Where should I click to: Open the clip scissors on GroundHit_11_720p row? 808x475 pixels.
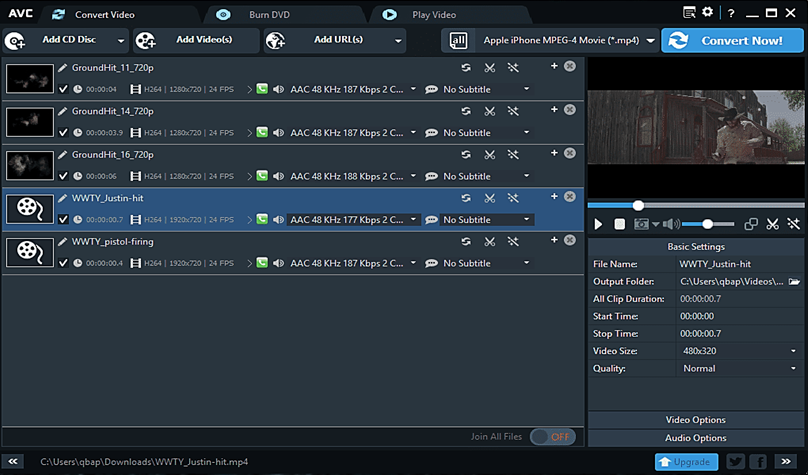click(x=490, y=67)
